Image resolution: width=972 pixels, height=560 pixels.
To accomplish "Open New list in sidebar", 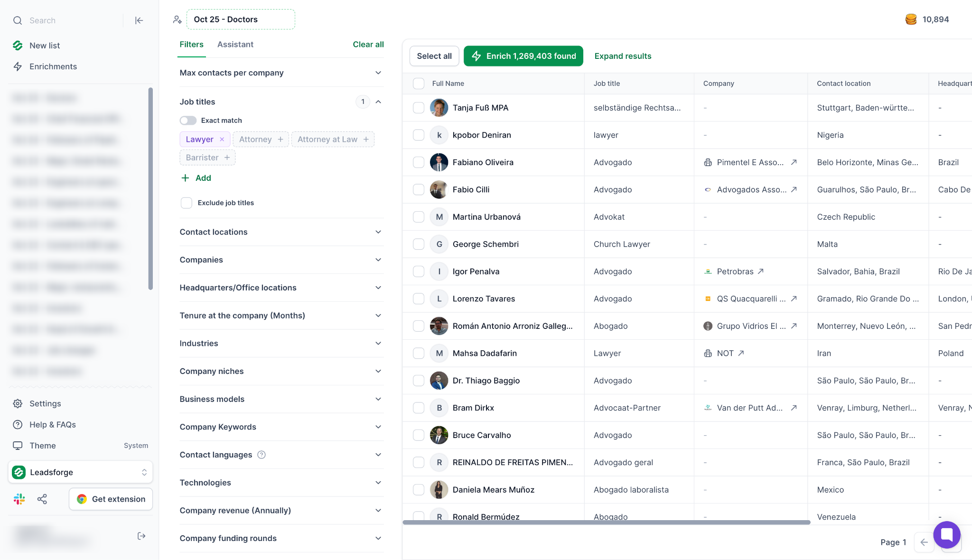I will pos(45,46).
